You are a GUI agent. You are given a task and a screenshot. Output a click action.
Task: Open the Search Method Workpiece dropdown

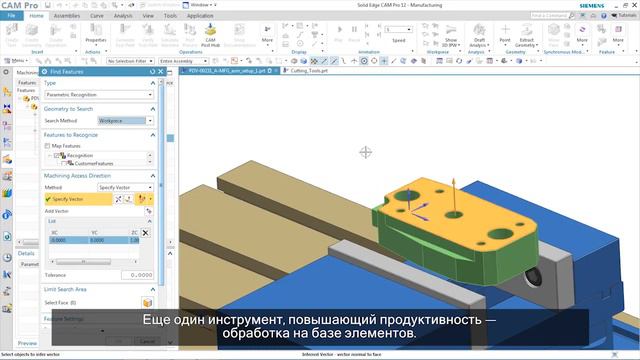125,121
